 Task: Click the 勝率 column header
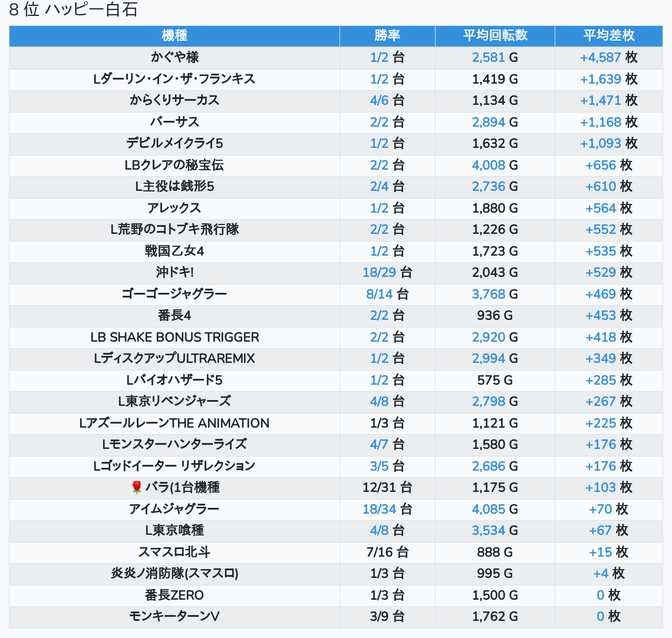(x=387, y=35)
